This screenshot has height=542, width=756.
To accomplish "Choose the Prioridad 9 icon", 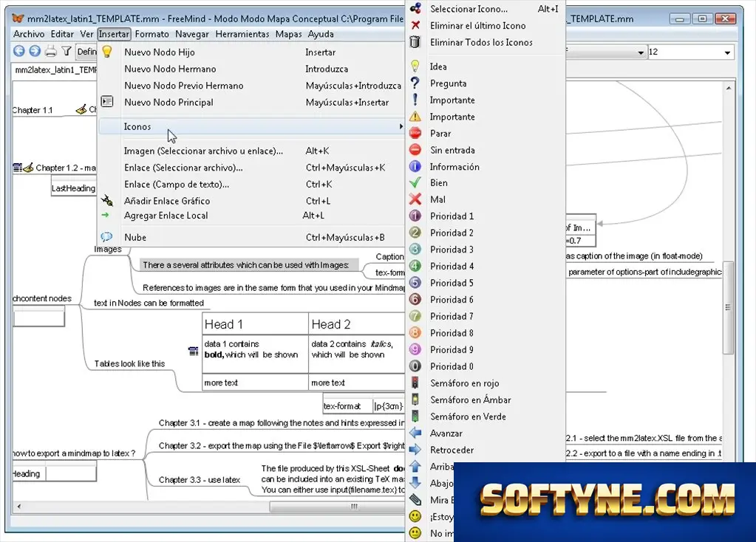I will (x=415, y=349).
